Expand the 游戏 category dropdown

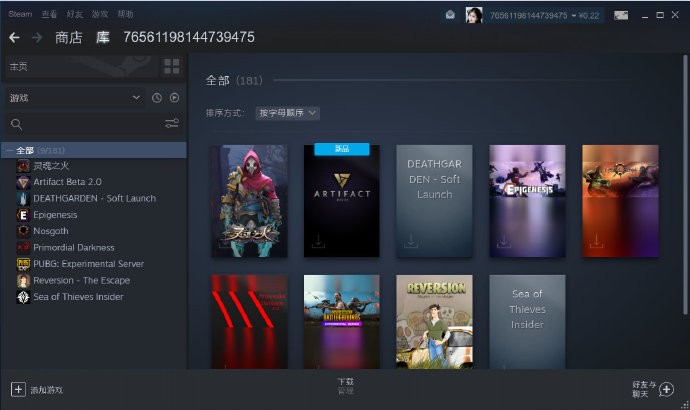[x=136, y=98]
